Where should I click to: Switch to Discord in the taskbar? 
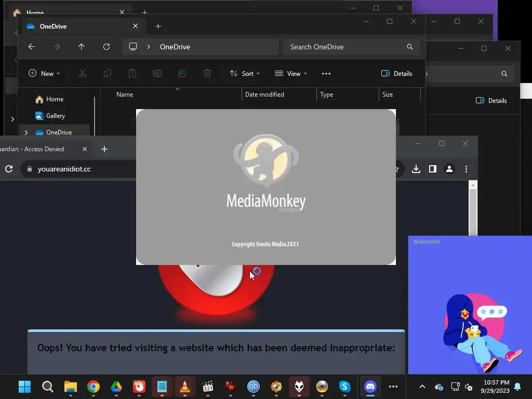pos(370,387)
